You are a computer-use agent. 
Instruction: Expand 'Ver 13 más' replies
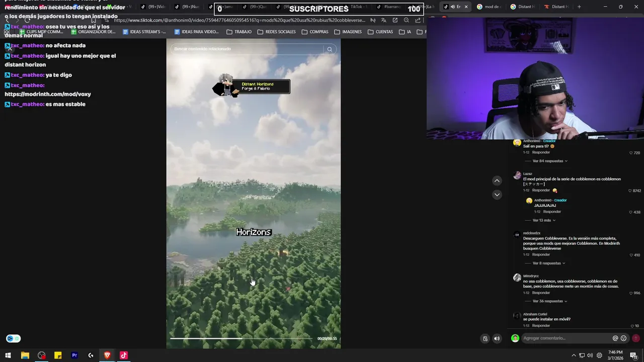coord(544,220)
